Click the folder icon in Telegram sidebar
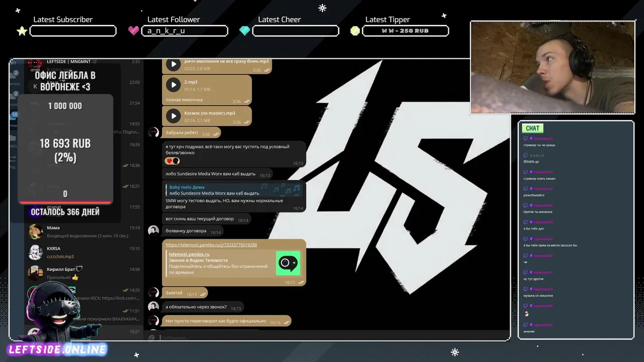This screenshot has width=644, height=362. click(x=13, y=138)
